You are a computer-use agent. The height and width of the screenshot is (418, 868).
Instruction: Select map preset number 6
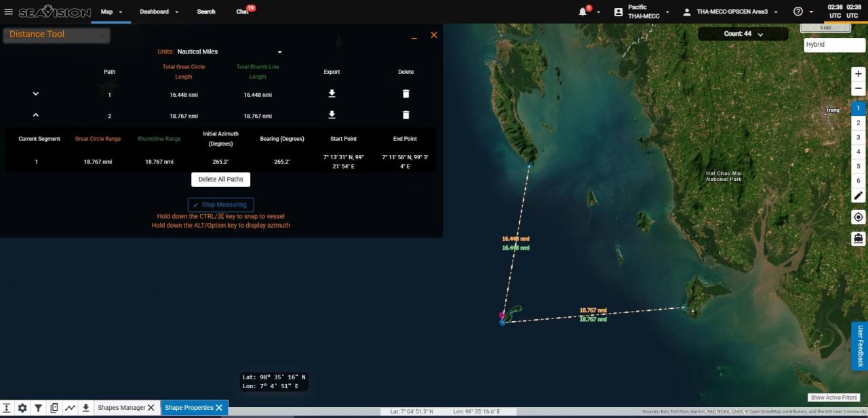point(858,180)
